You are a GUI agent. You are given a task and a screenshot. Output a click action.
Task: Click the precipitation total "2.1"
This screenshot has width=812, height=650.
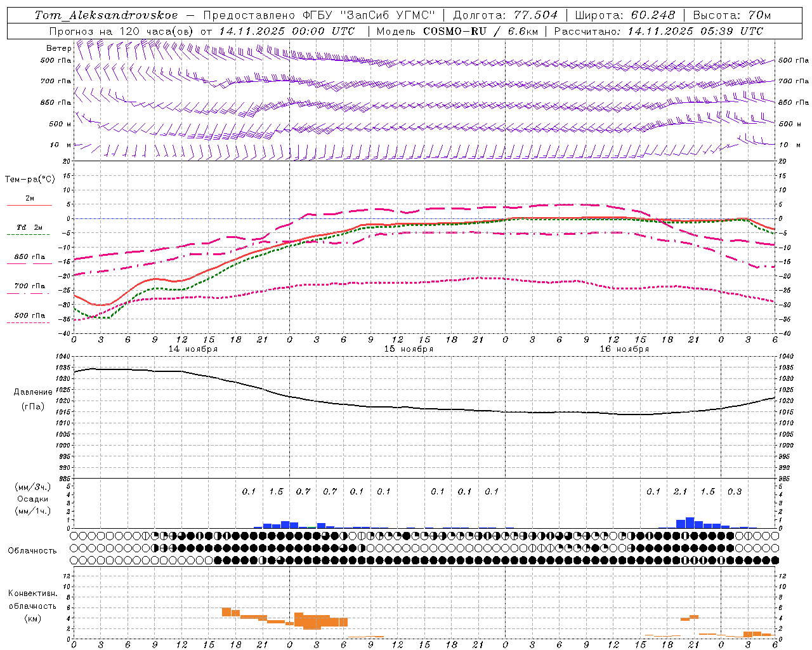(x=681, y=492)
